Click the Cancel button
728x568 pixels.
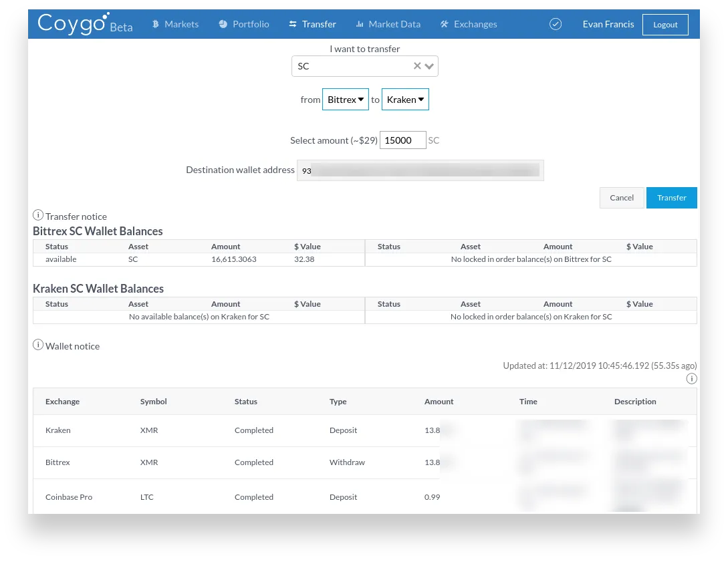click(622, 198)
